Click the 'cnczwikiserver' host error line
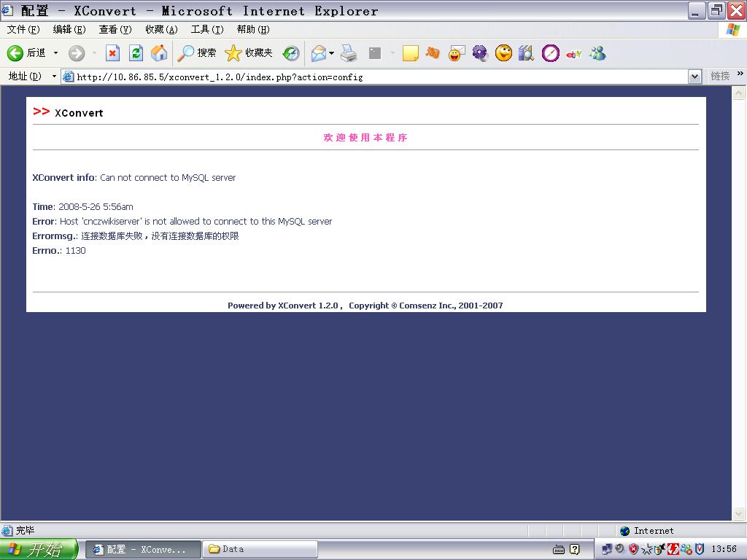 point(182,222)
